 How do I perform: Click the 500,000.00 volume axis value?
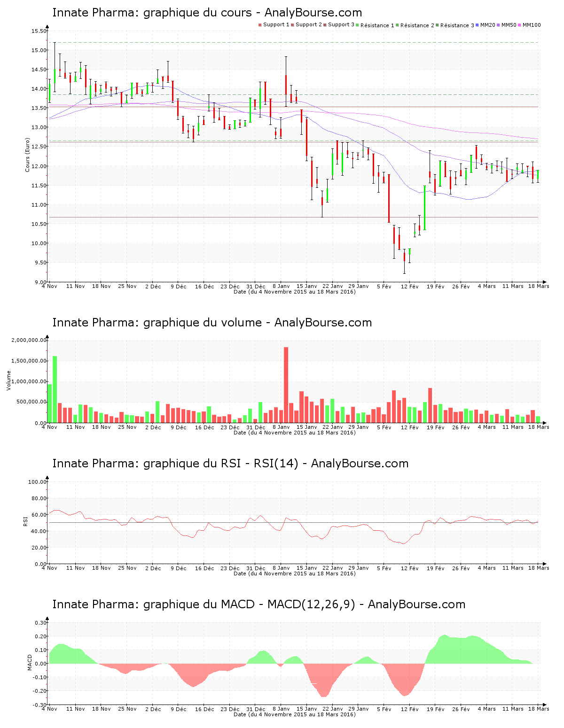(31, 402)
